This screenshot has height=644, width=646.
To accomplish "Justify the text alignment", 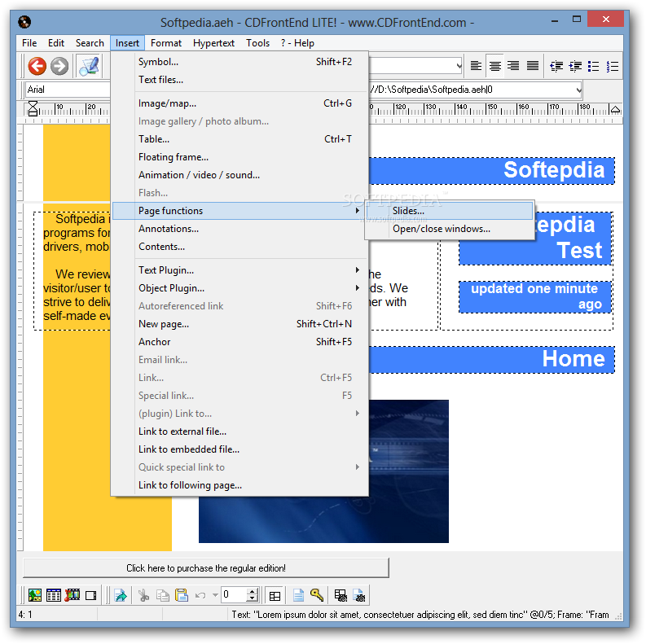I will click(533, 66).
